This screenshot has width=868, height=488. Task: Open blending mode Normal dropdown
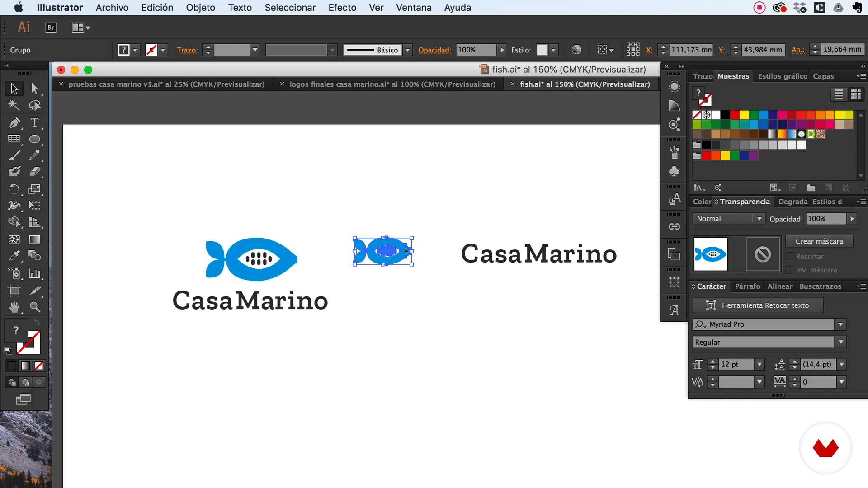coord(728,219)
